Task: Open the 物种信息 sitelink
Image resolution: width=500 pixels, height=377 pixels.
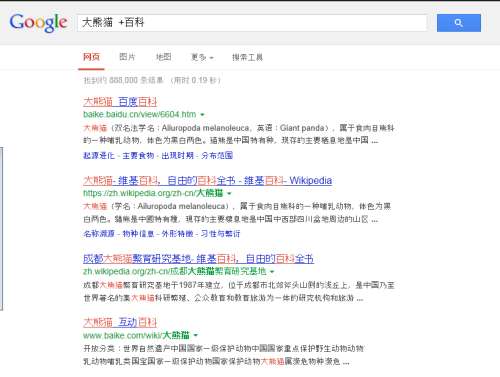Action: pyautogui.click(x=138, y=234)
